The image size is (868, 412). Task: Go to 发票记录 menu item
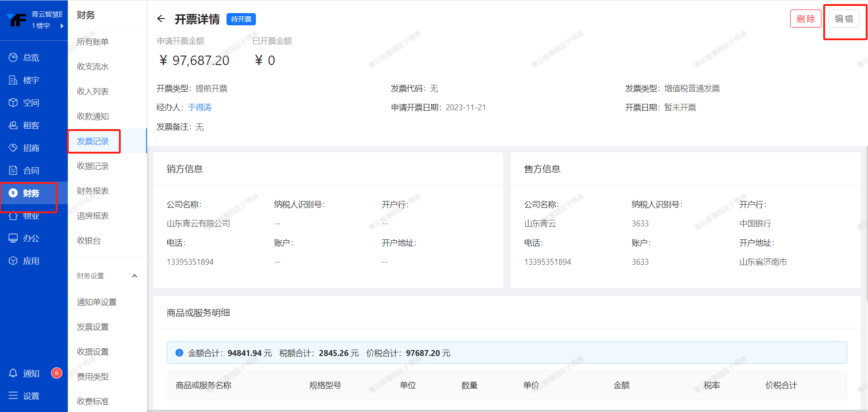point(93,141)
